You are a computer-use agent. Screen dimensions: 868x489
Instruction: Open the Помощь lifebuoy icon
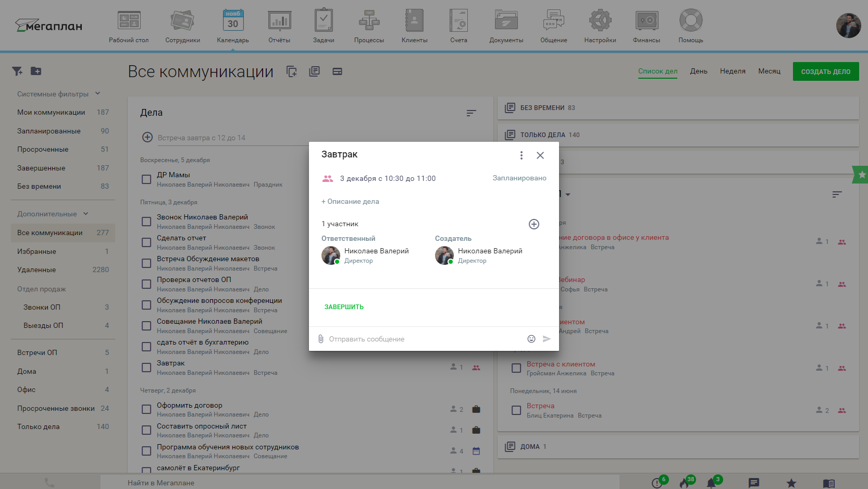click(691, 21)
